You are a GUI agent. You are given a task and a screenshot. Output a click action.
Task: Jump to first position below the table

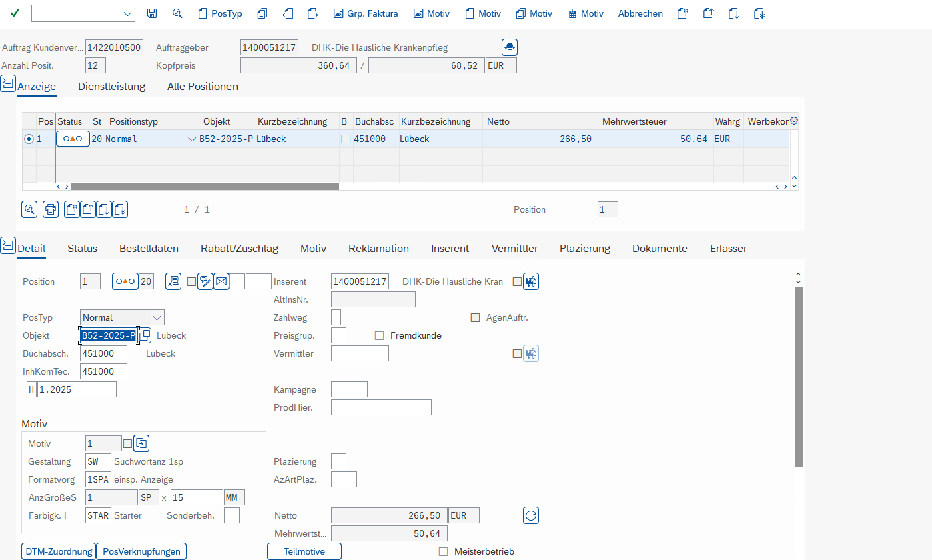pos(72,209)
